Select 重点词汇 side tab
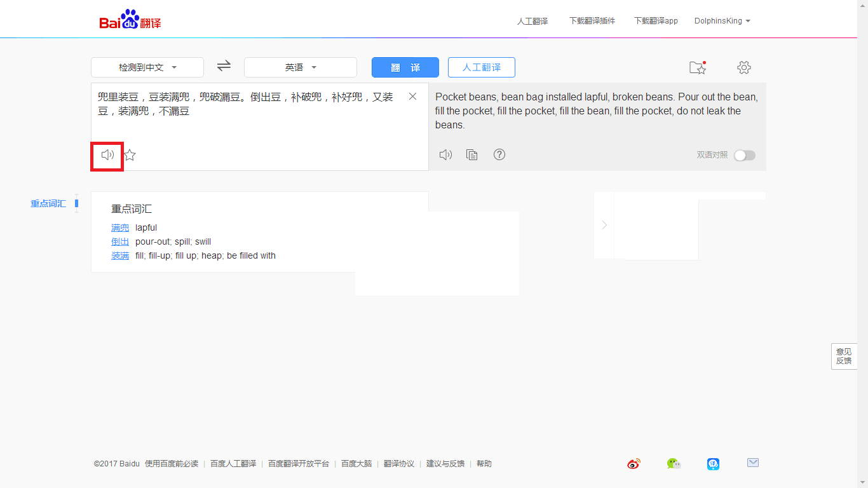The image size is (868, 488). point(48,203)
